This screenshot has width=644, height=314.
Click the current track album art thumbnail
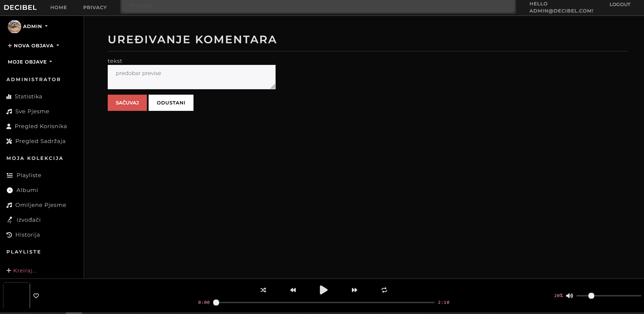tap(17, 295)
